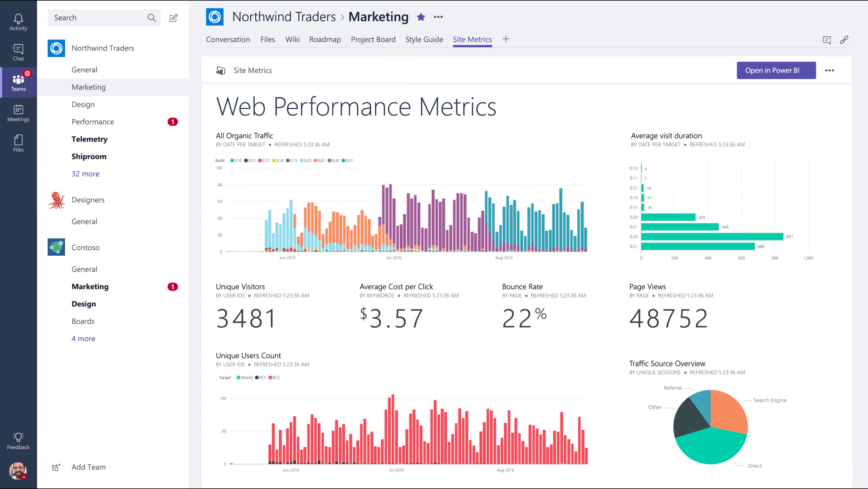Switch to the Roadmap tab
The height and width of the screenshot is (489, 868).
(325, 39)
